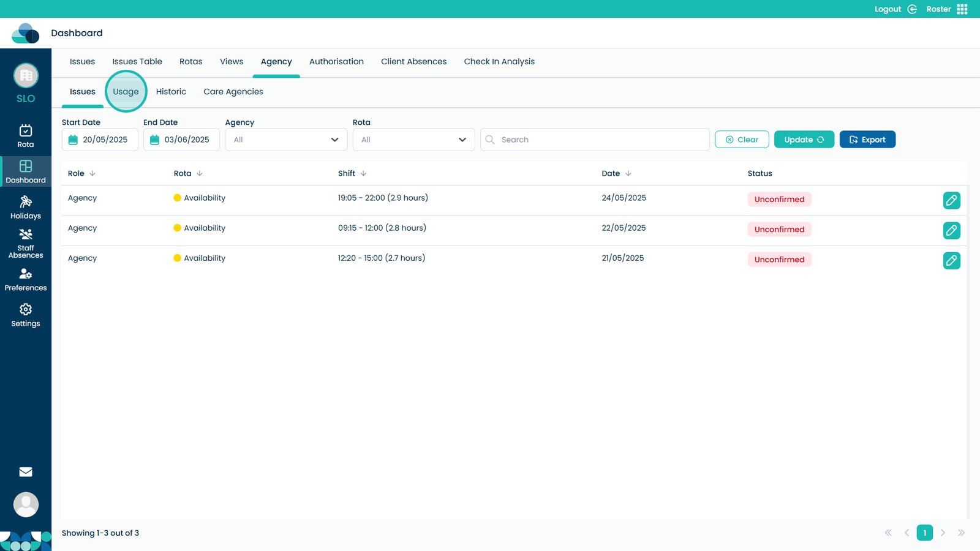Open Preferences in the sidebar
Image resolution: width=980 pixels, height=551 pixels.
tap(26, 279)
